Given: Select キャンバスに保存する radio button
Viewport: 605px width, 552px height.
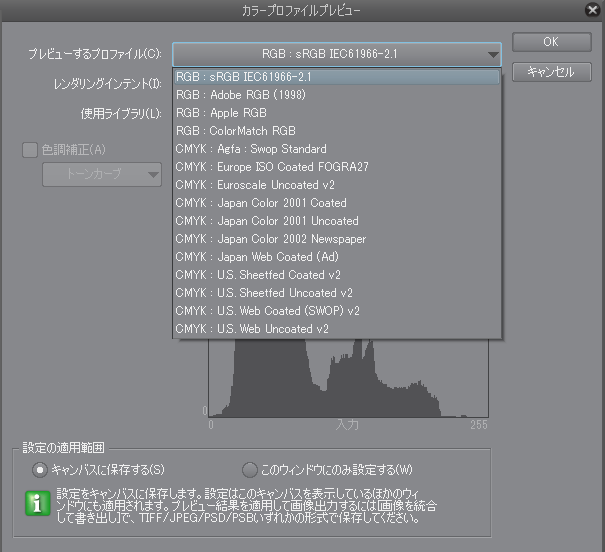Looking at the screenshot, I should click(40, 469).
